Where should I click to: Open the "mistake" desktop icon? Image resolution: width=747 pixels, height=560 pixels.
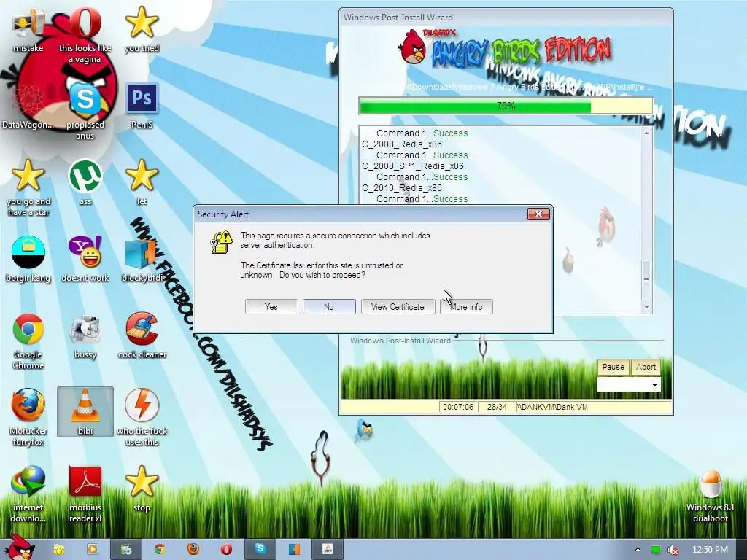click(x=28, y=29)
